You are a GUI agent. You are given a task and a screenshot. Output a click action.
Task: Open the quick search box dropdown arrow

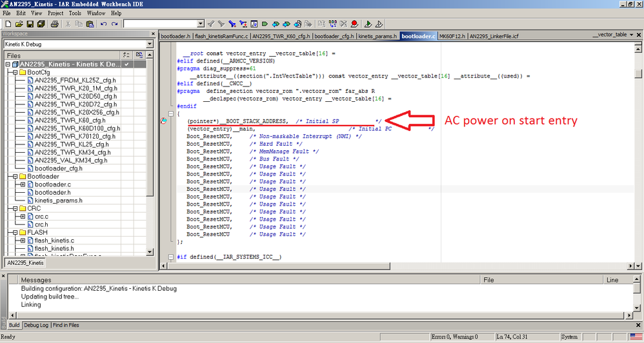pos(201,24)
